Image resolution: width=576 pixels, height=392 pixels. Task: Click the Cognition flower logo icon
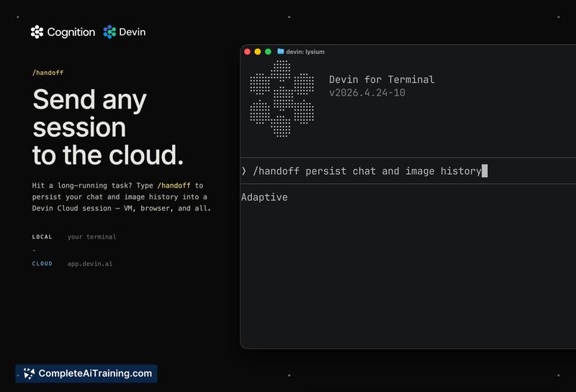(37, 32)
